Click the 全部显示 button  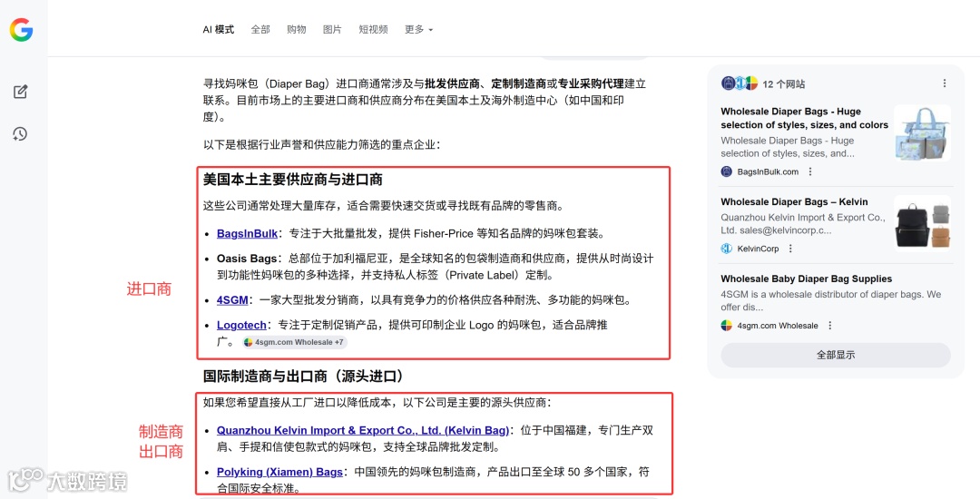click(x=836, y=355)
